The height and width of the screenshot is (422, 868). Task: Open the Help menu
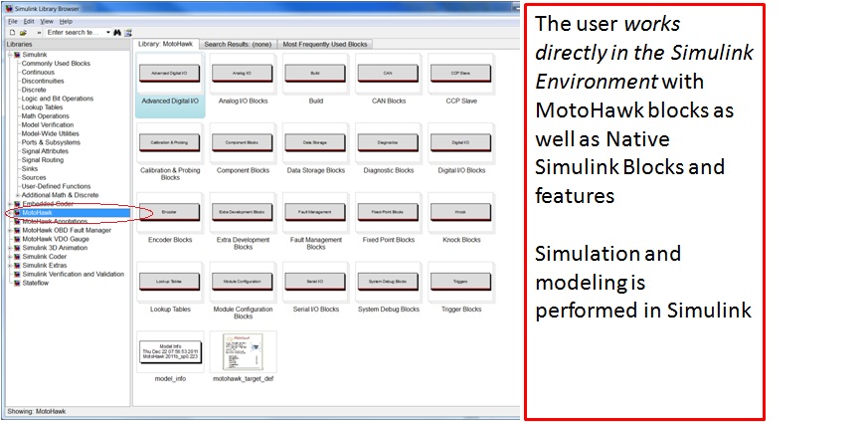66,21
